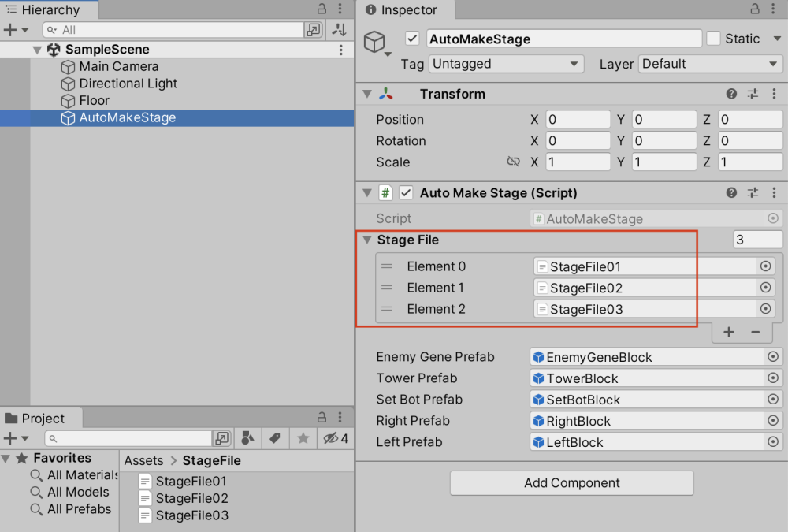Screen dimensions: 788x532
Task: Click the search-by-label tag icon in Project toolbar
Action: (x=275, y=438)
